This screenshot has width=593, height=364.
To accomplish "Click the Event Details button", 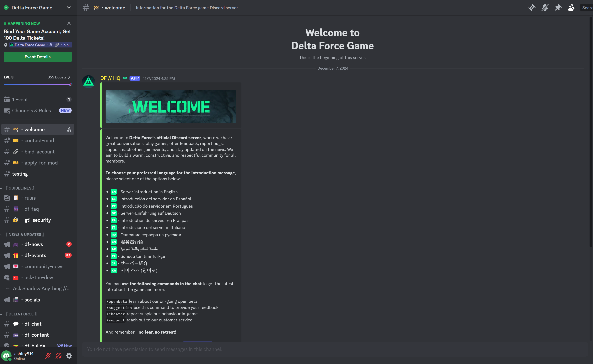I will (x=38, y=57).
